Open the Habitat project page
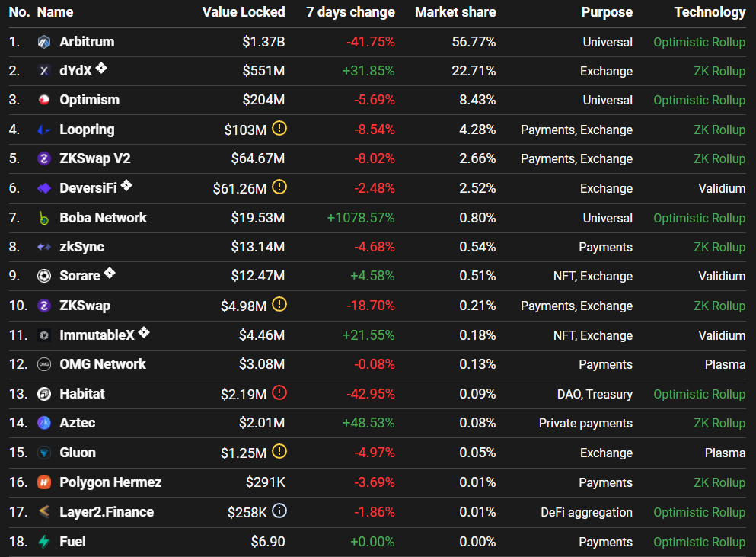This screenshot has width=756, height=557. (82, 393)
